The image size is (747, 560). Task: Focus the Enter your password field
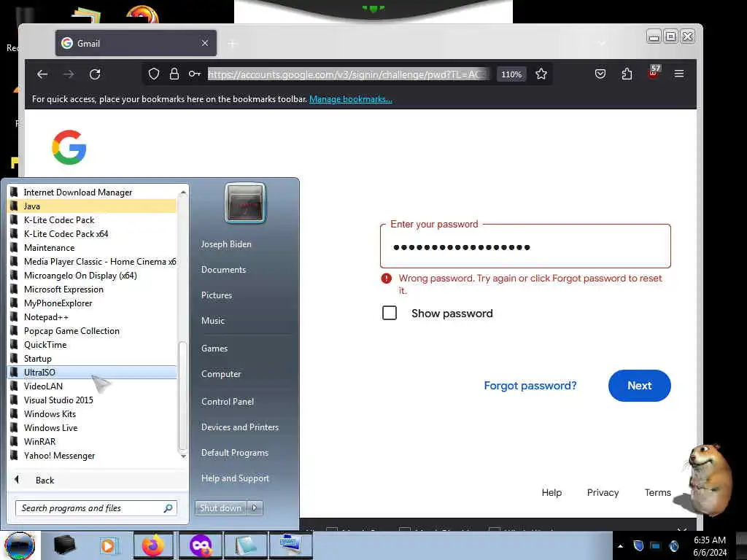point(525,246)
